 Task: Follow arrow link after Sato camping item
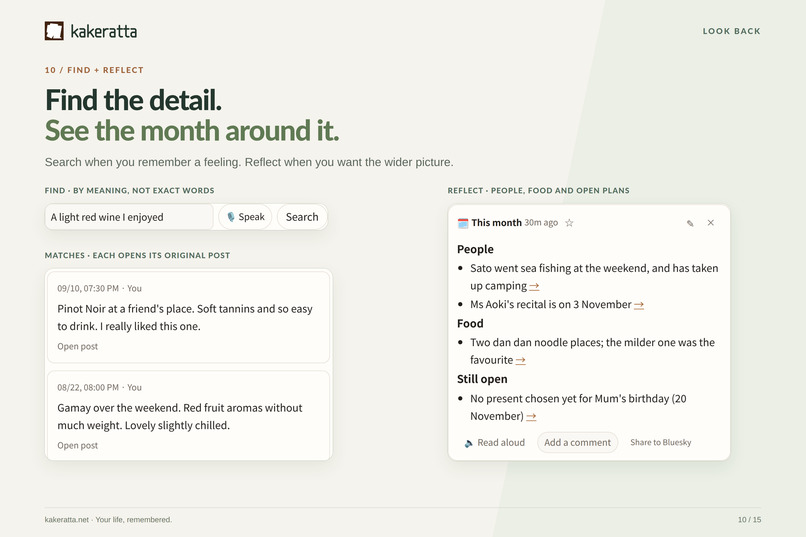(534, 286)
